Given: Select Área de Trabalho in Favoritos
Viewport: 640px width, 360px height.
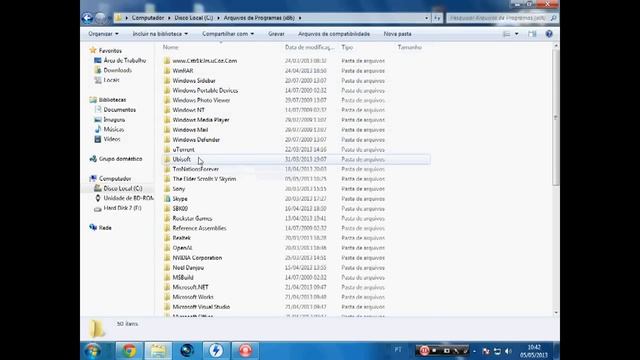Looking at the screenshot, I should click(124, 60).
